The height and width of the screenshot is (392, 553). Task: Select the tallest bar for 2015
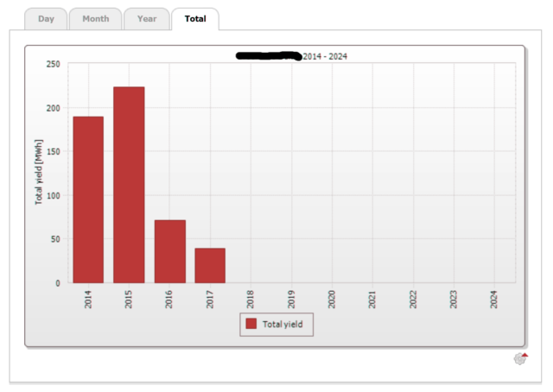(129, 185)
